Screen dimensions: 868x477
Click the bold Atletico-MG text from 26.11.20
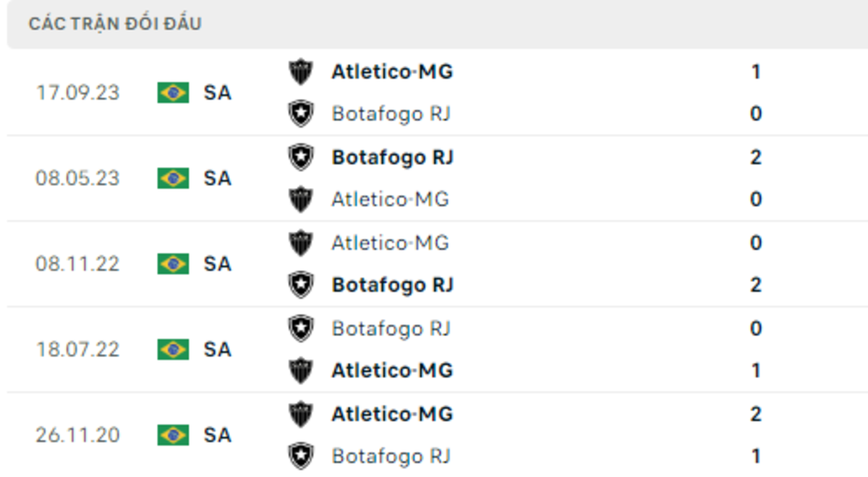(392, 414)
